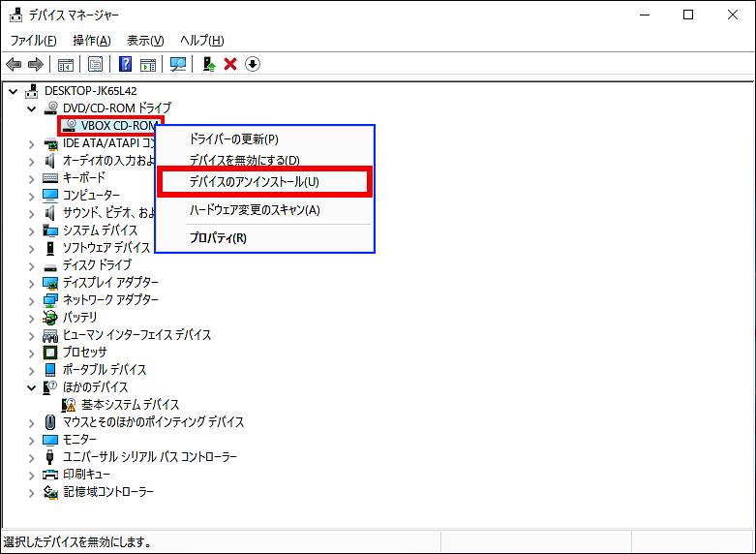Select ヒューマン インターフェイス デバイス row
The height and width of the screenshot is (554, 756).
coord(136,335)
